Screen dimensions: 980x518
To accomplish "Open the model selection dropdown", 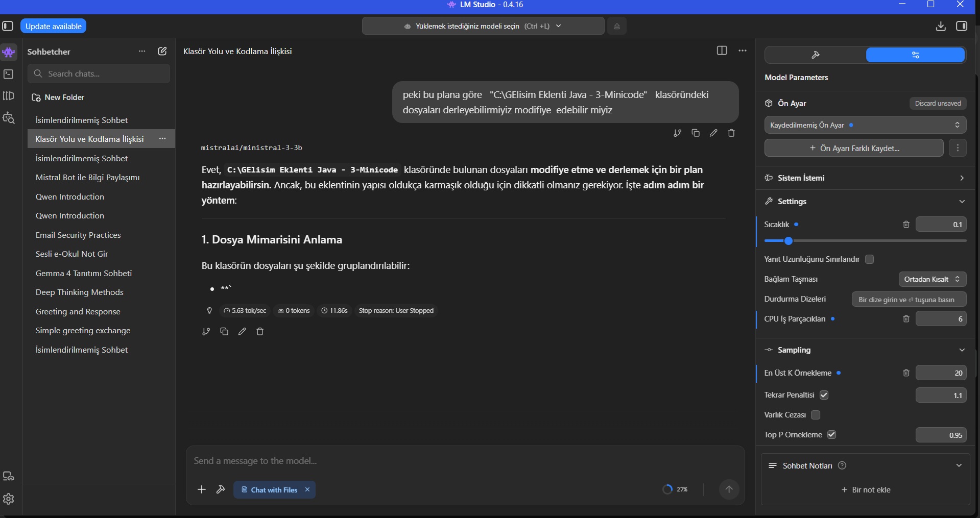I will click(x=483, y=26).
